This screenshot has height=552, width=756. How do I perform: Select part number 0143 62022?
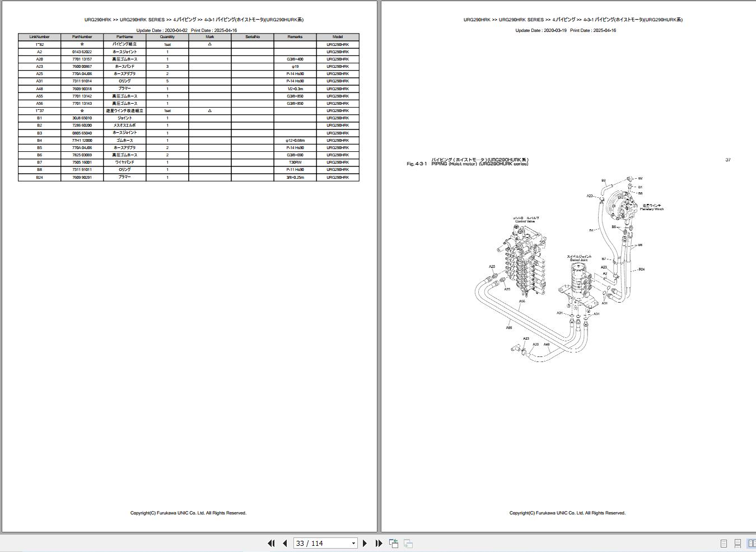pos(82,52)
